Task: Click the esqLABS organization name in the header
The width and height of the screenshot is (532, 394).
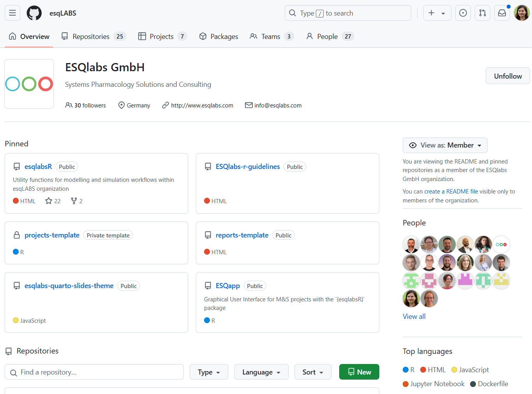Action: pos(63,13)
